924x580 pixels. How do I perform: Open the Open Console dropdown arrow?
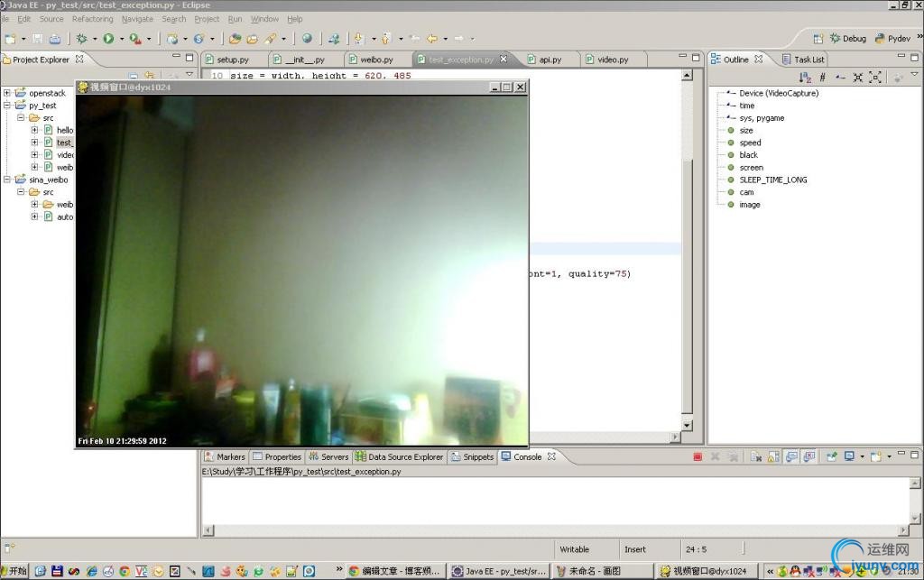(889, 457)
